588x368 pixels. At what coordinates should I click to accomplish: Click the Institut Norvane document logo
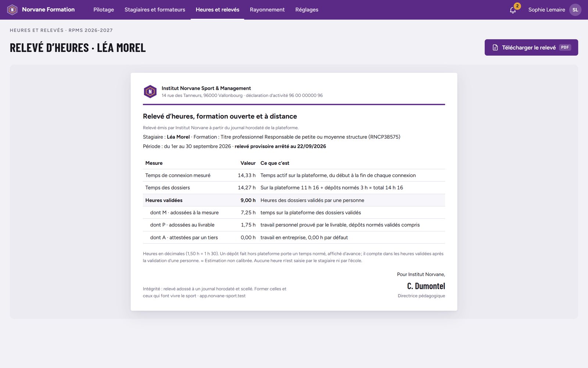coord(150,91)
